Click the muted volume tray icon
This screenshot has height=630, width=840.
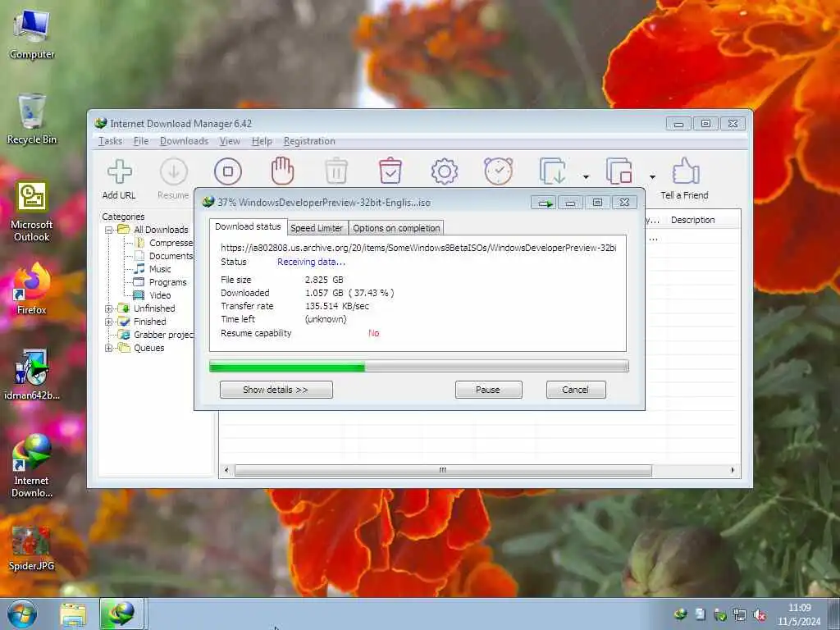click(759, 614)
